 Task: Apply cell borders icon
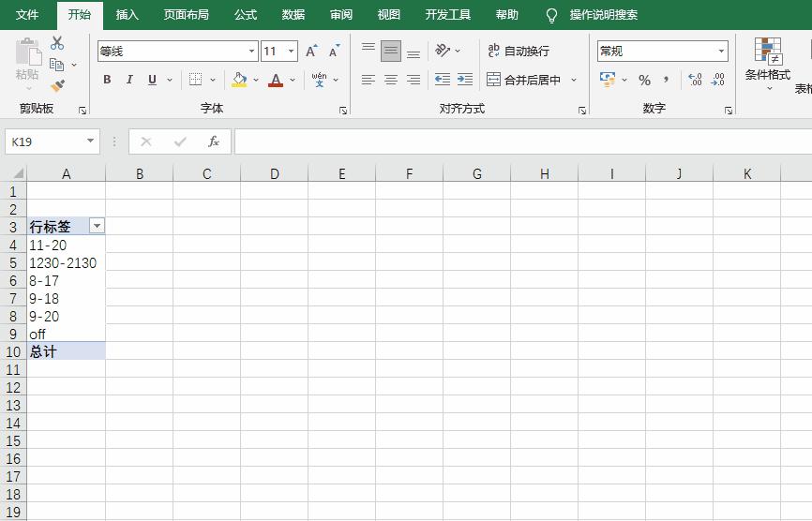(x=195, y=80)
